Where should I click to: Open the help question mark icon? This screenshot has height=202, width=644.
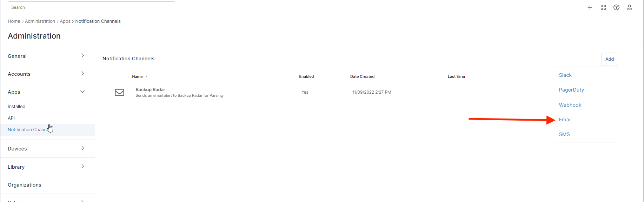coord(616,7)
